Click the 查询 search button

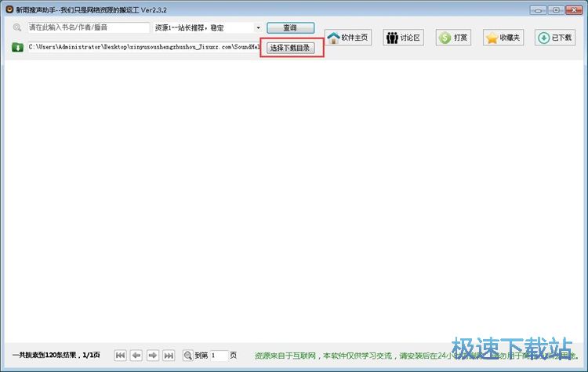click(x=290, y=27)
